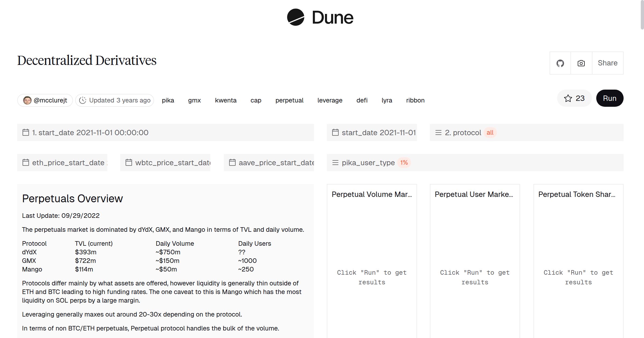Select the gmx tag

194,100
